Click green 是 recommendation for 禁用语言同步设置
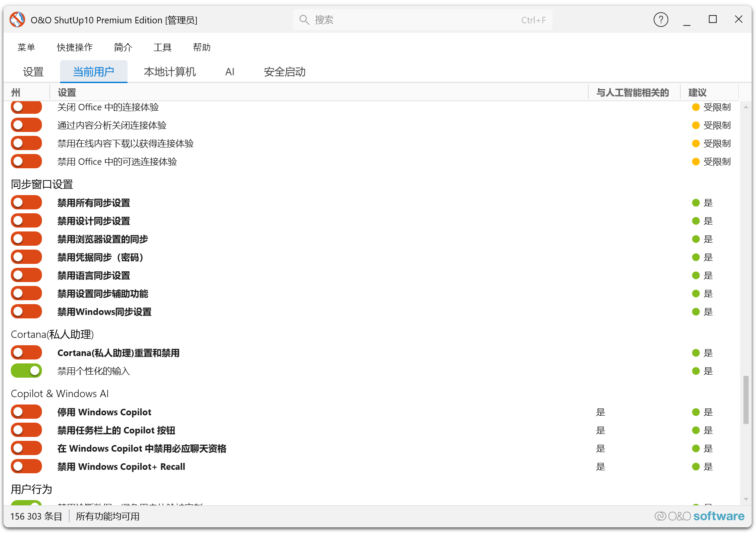Viewport: 756px width, 536px height. 702,276
